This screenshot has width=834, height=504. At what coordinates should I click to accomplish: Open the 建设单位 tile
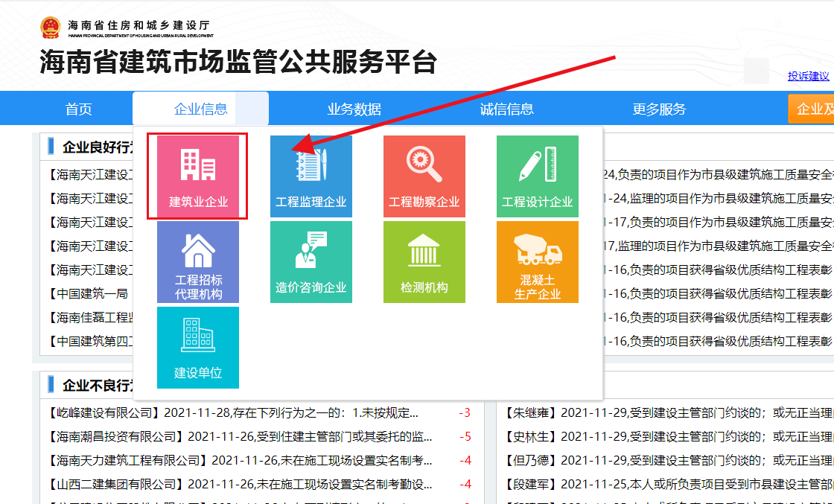coord(197,348)
